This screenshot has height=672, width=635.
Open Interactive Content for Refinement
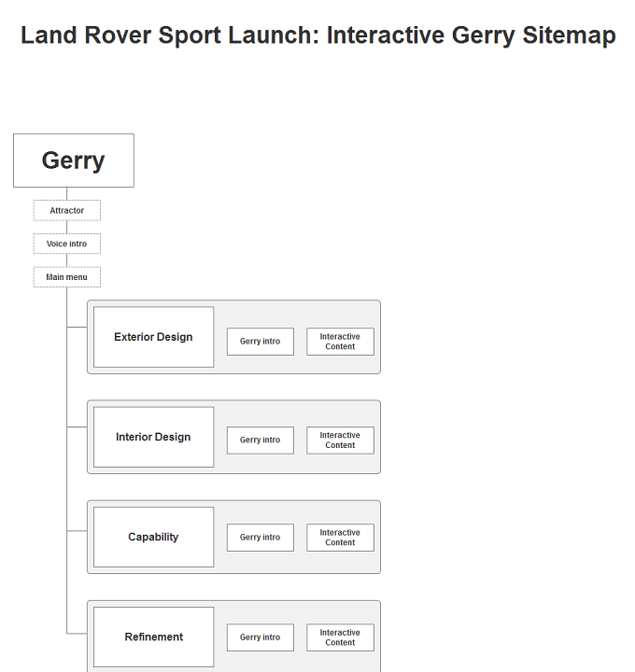click(340, 637)
